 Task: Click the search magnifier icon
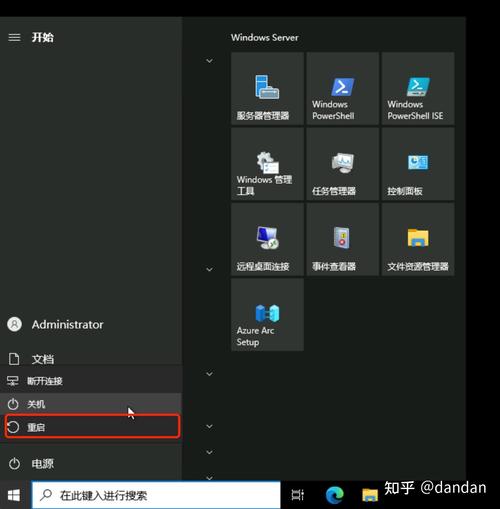(x=46, y=495)
